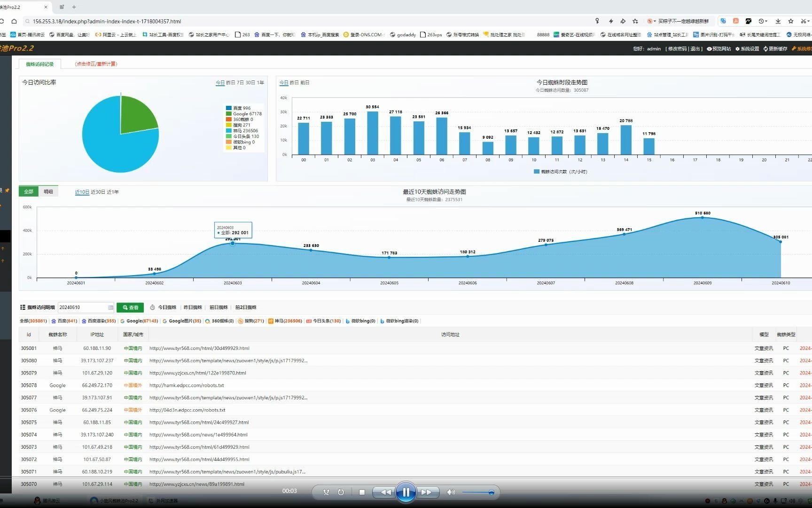Open the browser history clock dropdown
Viewport: 812px width, 508px height.
point(763,21)
